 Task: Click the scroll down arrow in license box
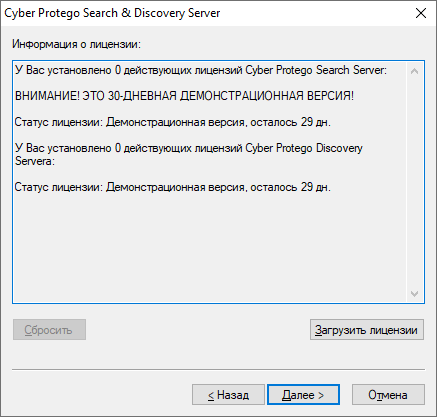[414, 294]
